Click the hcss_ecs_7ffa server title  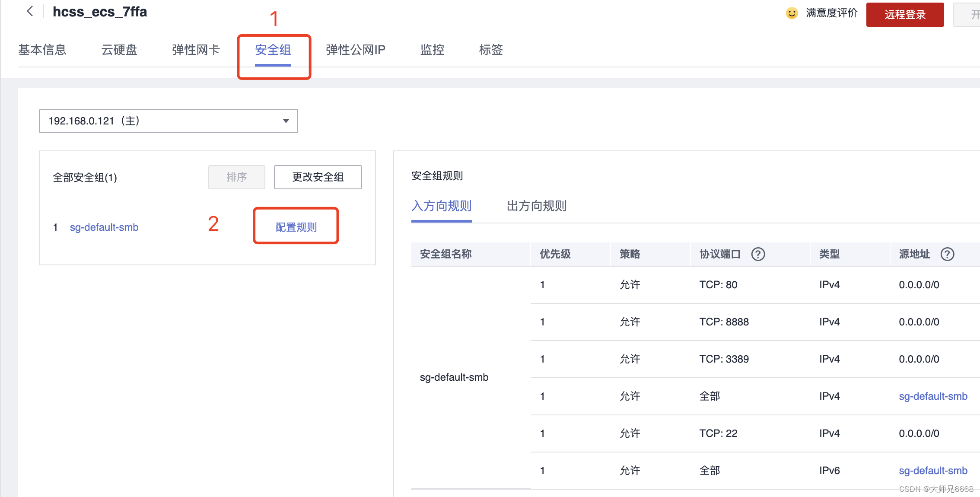[x=100, y=12]
